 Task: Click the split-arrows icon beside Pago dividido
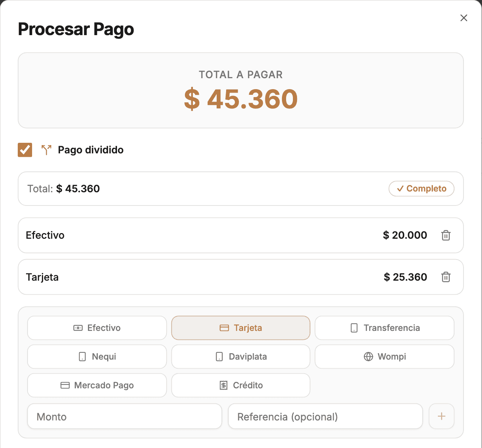point(46,150)
